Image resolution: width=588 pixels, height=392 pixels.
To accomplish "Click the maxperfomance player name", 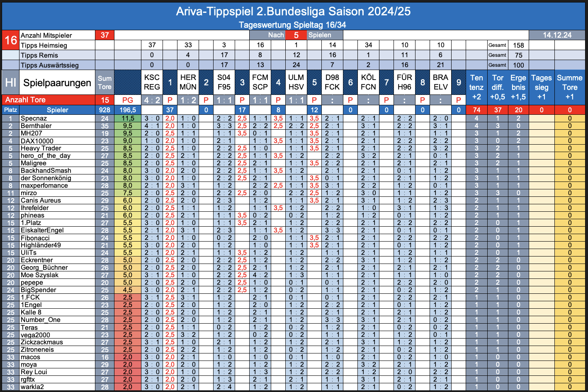I will coord(57,186).
